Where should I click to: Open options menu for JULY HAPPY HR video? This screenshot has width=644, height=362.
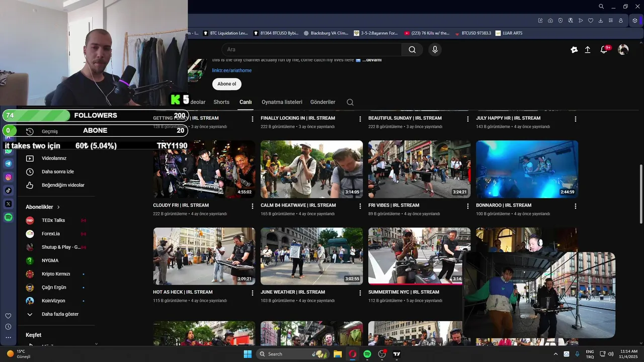pos(576,119)
